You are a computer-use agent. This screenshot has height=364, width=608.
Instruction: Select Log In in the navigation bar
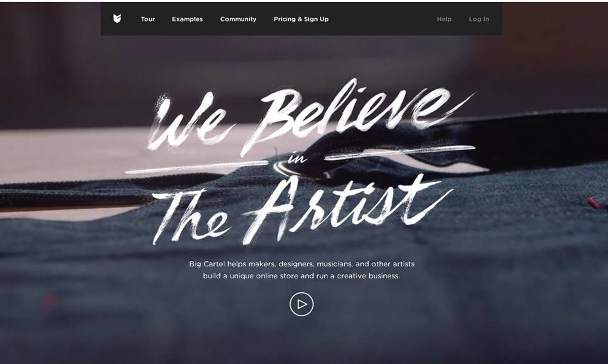[479, 19]
